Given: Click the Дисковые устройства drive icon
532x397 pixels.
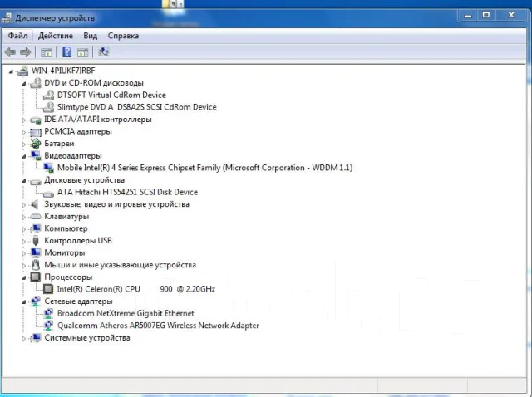Looking at the screenshot, I should (36, 181).
